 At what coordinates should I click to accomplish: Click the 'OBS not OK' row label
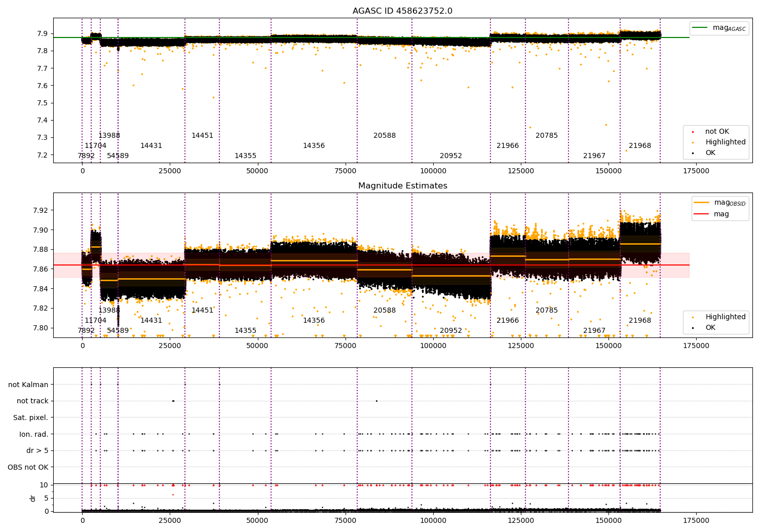[28, 467]
